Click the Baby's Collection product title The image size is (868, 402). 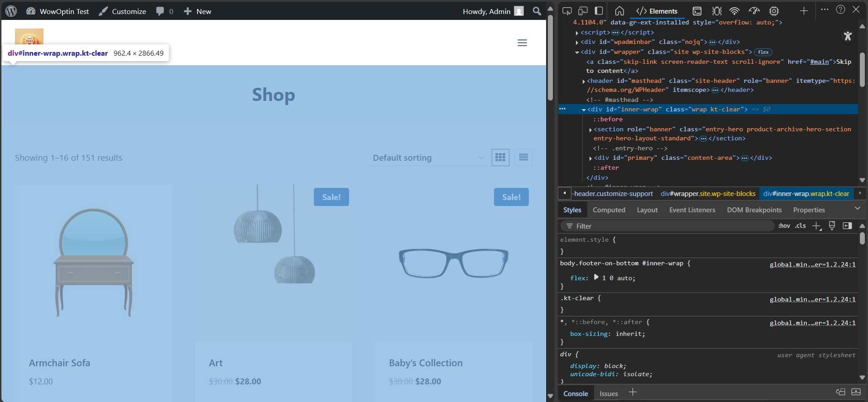pos(426,363)
